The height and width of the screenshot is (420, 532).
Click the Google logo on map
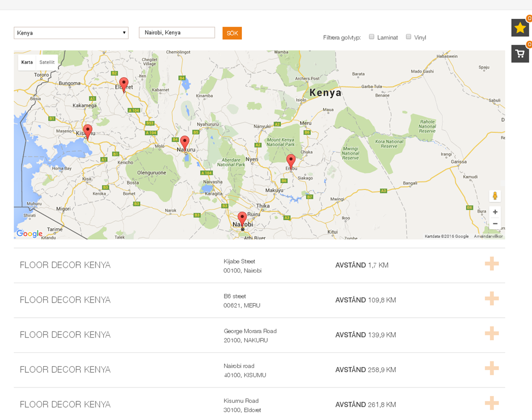29,233
